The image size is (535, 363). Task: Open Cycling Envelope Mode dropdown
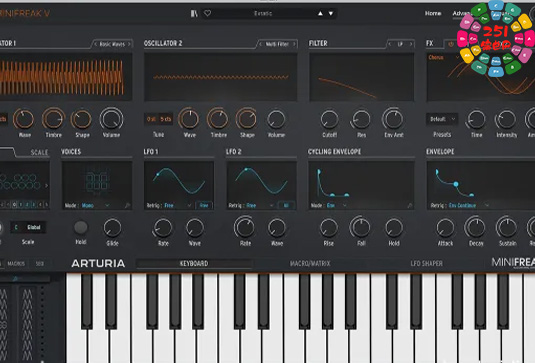click(x=336, y=205)
